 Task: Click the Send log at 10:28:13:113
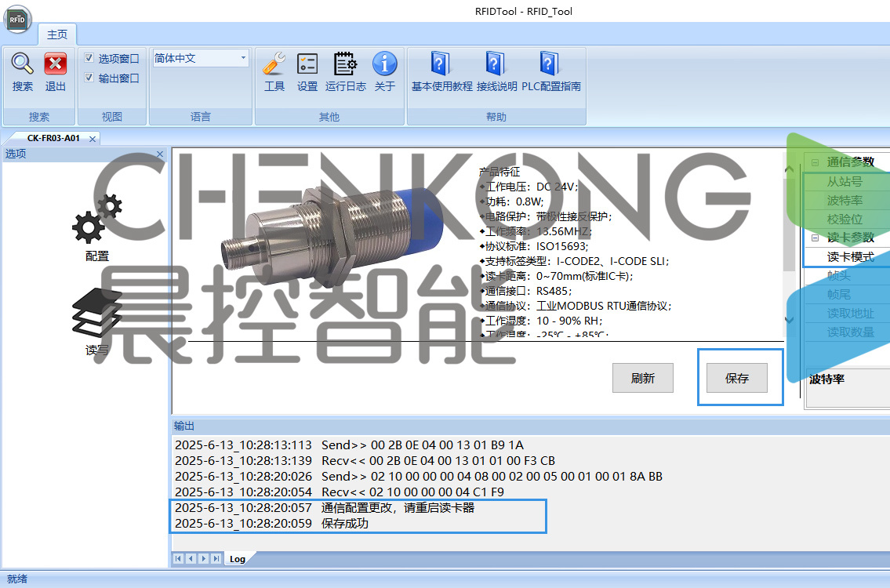pyautogui.click(x=349, y=445)
